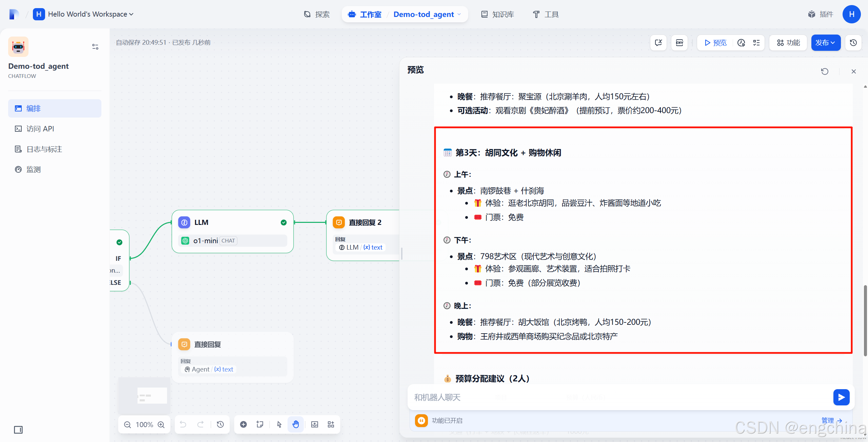Click the zoom out magnifier icon

pyautogui.click(x=127, y=425)
